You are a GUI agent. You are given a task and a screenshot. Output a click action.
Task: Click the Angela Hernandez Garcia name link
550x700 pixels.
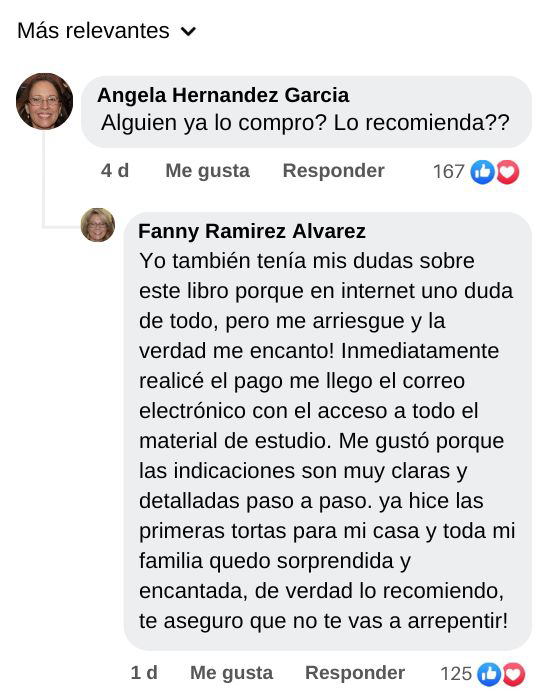click(x=223, y=95)
